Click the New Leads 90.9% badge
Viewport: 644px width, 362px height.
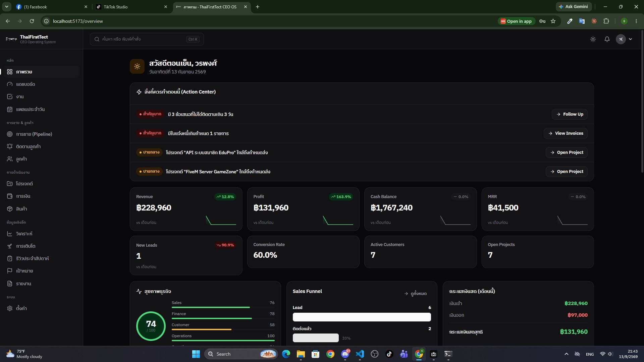(225, 245)
